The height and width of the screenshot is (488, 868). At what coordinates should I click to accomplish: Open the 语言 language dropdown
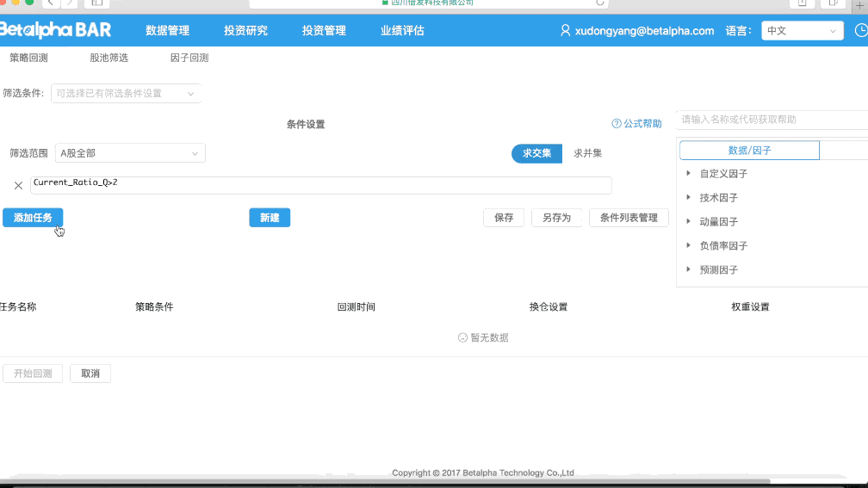(x=802, y=30)
